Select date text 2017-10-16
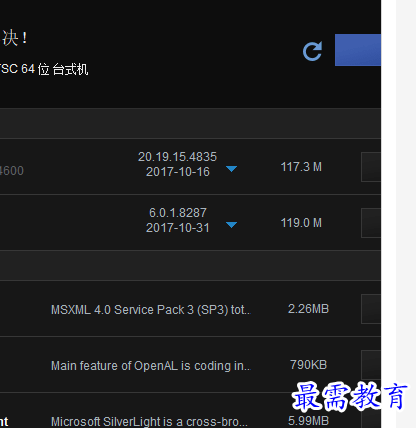This screenshot has width=416, height=428. (x=178, y=172)
